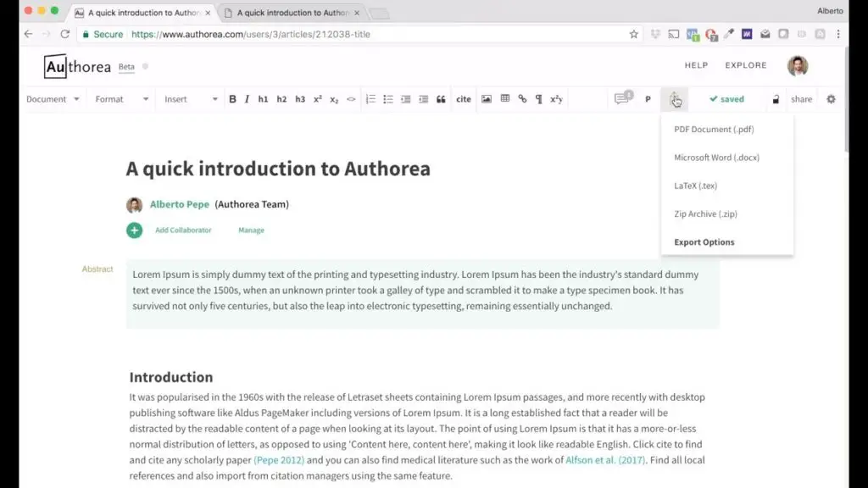Switch to the first browser tab
Image resolution: width=868 pixels, height=488 pixels.
point(142,13)
